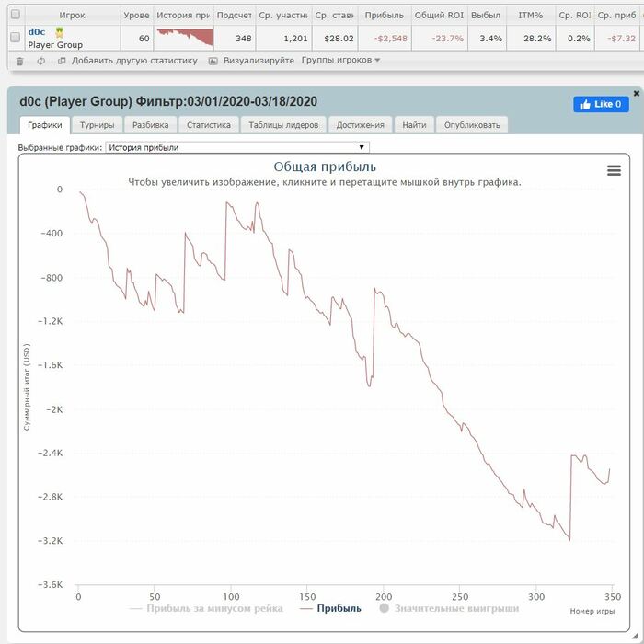
Task: Tick the d0c row checkbox
Action: tap(16, 37)
